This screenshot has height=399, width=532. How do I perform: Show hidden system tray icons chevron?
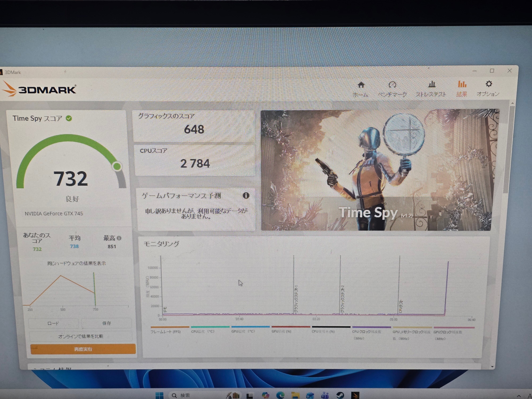point(519,396)
